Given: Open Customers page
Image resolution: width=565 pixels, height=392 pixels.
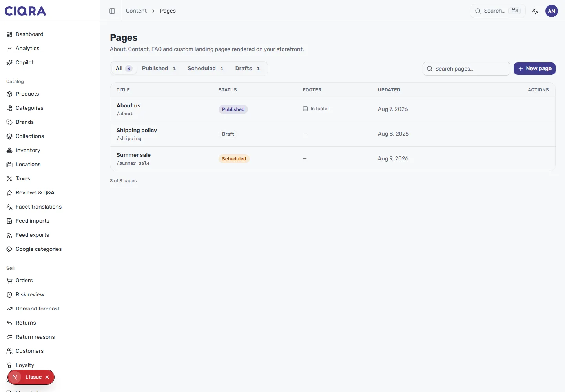Looking at the screenshot, I should point(50,351).
